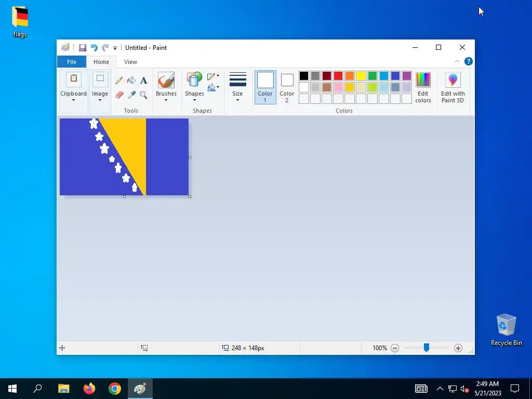Open Edit with Paint 3D

[x=453, y=87]
